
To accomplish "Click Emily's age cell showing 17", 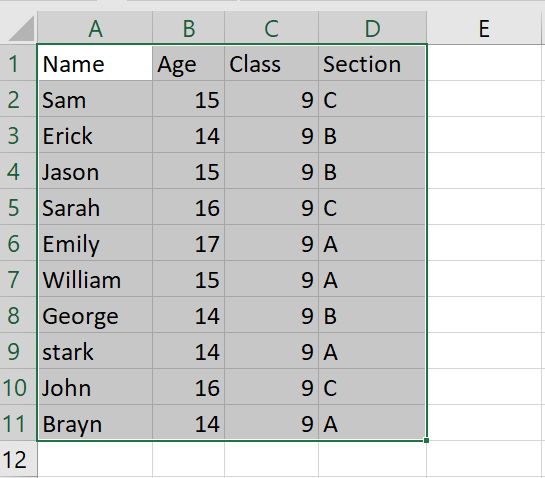I will (x=188, y=244).
